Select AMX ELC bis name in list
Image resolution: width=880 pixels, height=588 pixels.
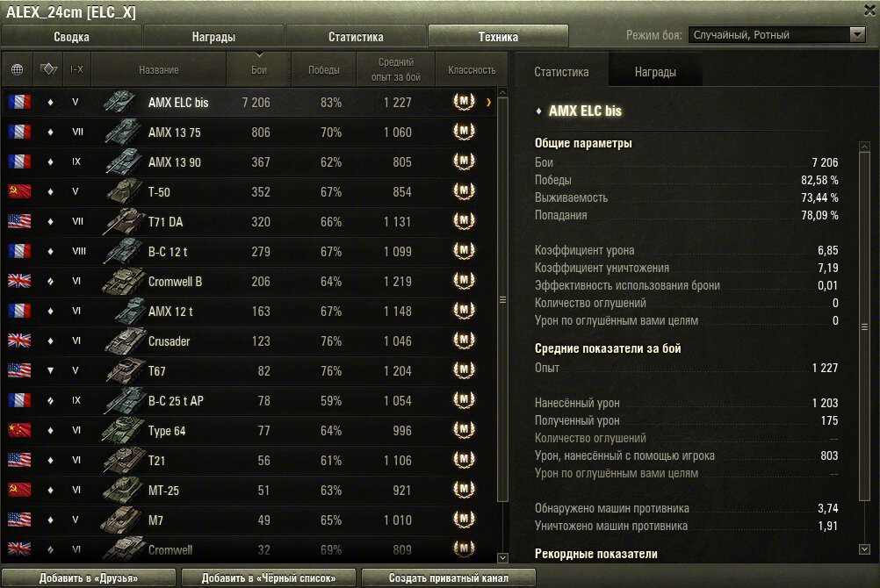pos(178,103)
